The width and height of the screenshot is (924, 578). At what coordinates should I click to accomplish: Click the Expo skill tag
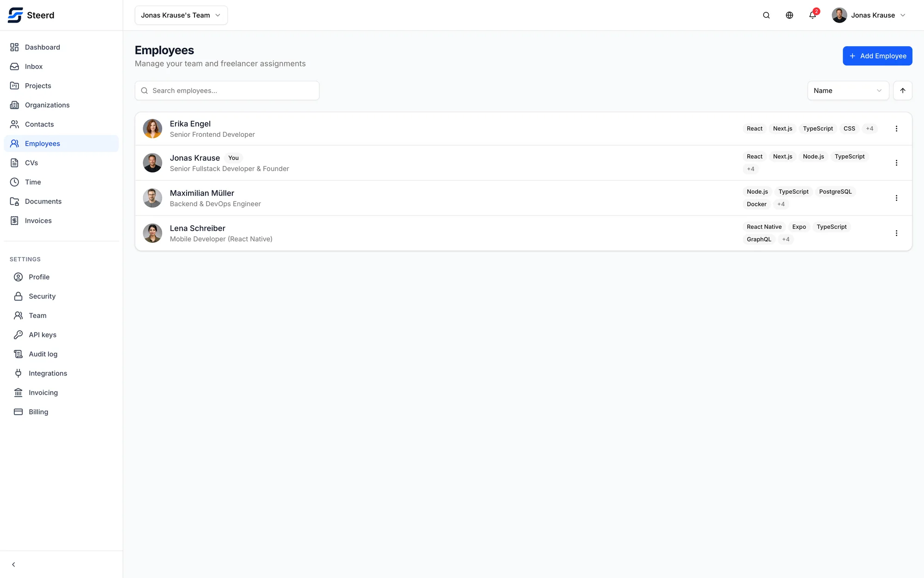(x=799, y=227)
